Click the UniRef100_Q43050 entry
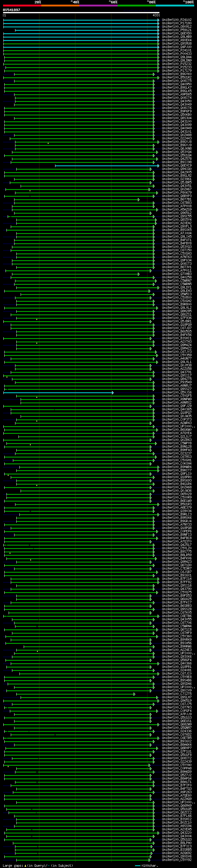 tap(177, 101)
